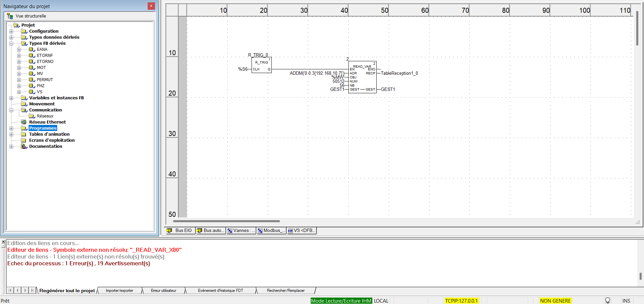Select the READ_VAR function block
This screenshot has height=304, width=644.
362,77
